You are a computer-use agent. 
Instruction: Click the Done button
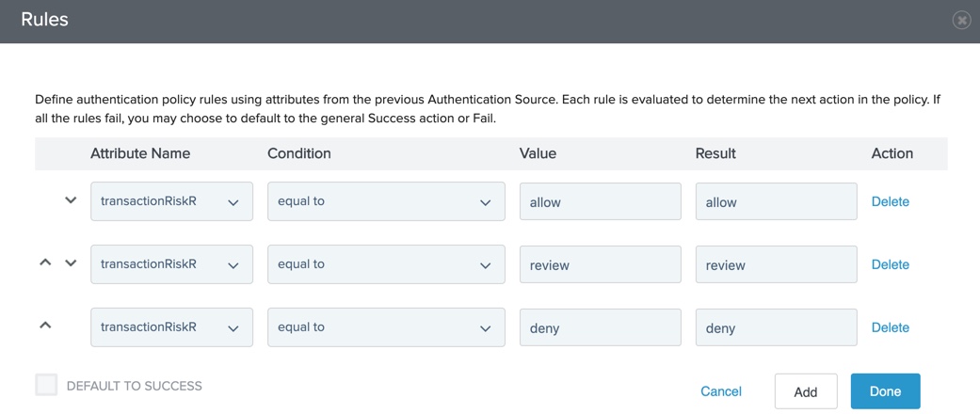(x=885, y=391)
